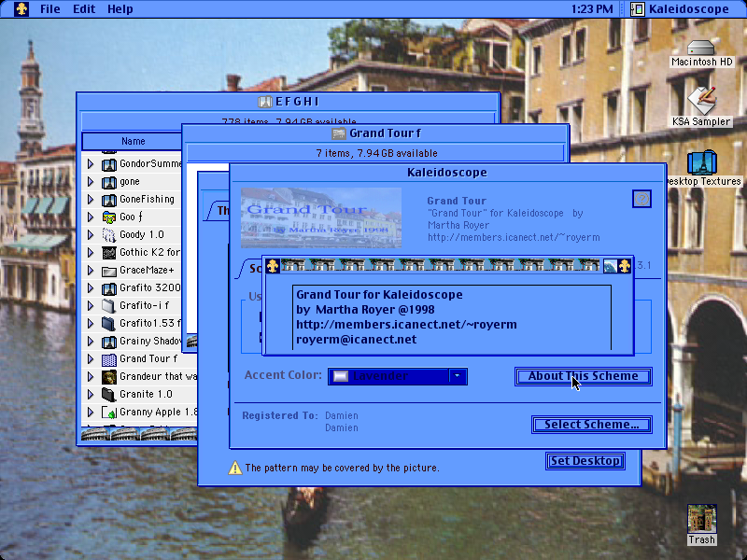
Task: Expand the Goo f disclosure triangle
Action: (x=91, y=217)
